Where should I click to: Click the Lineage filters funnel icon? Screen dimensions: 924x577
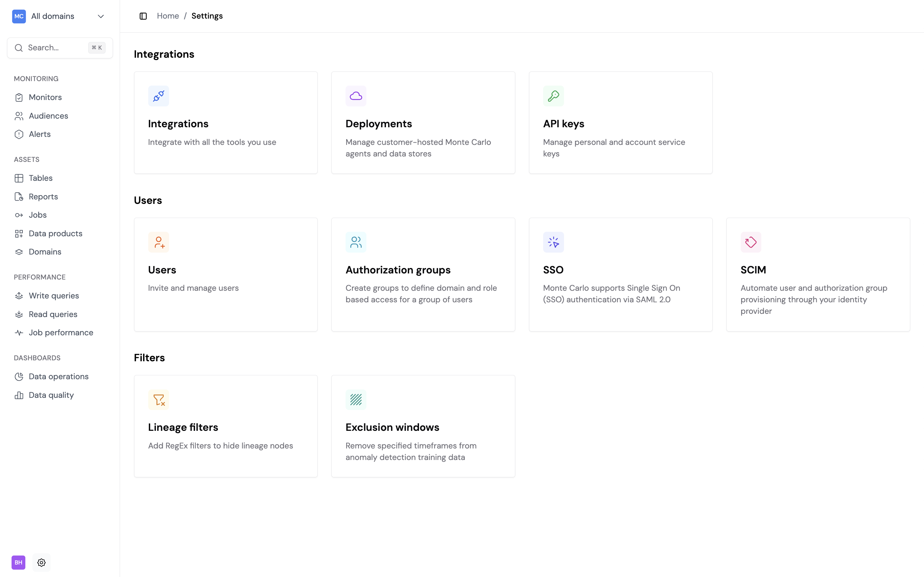pyautogui.click(x=158, y=399)
